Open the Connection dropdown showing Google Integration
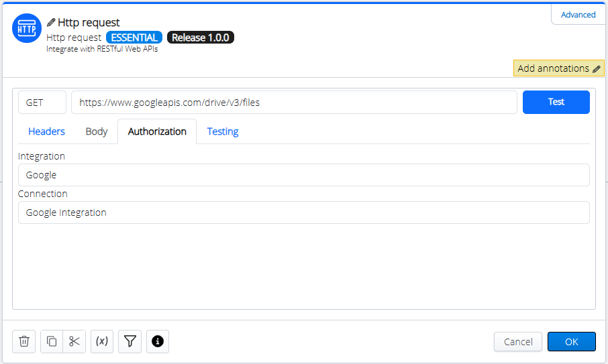The height and width of the screenshot is (364, 608). [x=303, y=213]
